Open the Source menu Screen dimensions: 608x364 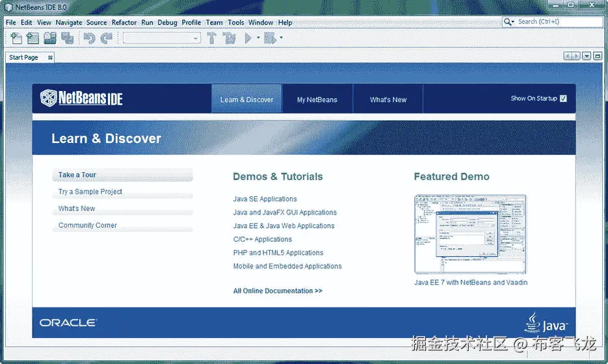(x=96, y=23)
